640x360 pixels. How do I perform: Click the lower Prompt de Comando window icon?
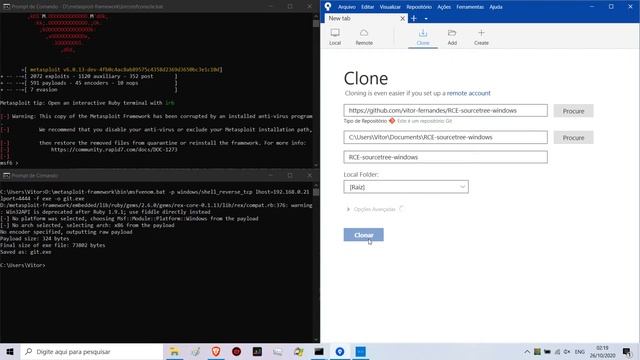click(6, 176)
